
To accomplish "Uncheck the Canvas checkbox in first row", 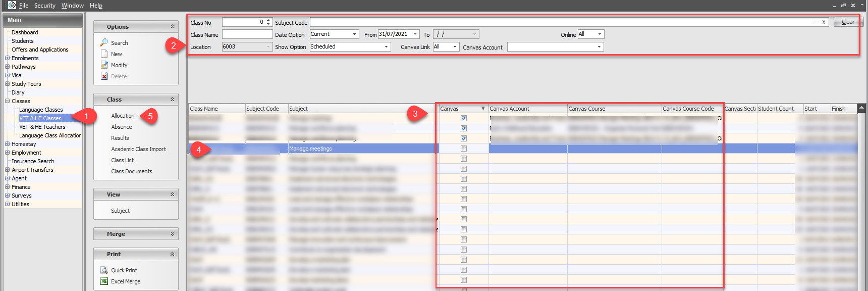I will tap(464, 118).
